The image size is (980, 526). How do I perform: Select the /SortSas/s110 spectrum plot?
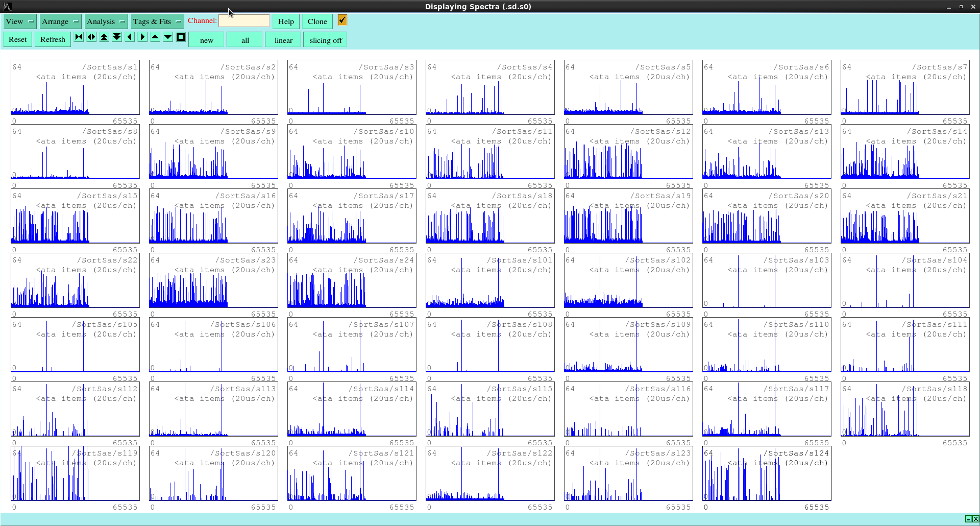(x=767, y=345)
